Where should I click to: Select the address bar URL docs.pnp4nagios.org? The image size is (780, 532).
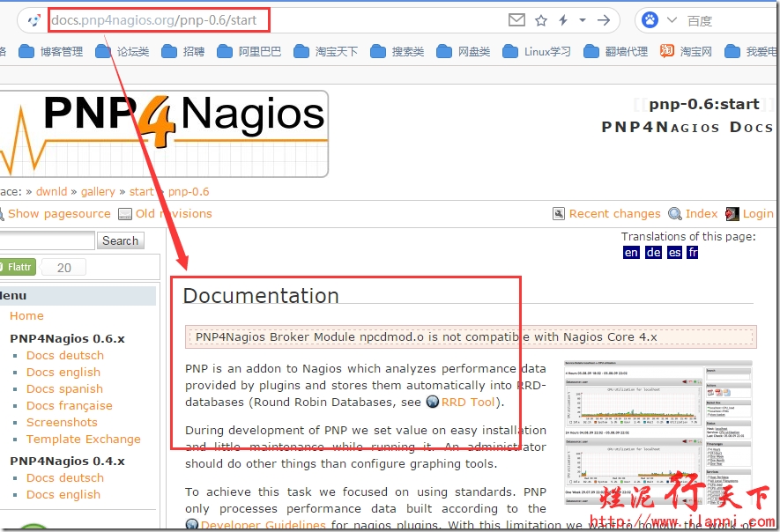(154, 20)
